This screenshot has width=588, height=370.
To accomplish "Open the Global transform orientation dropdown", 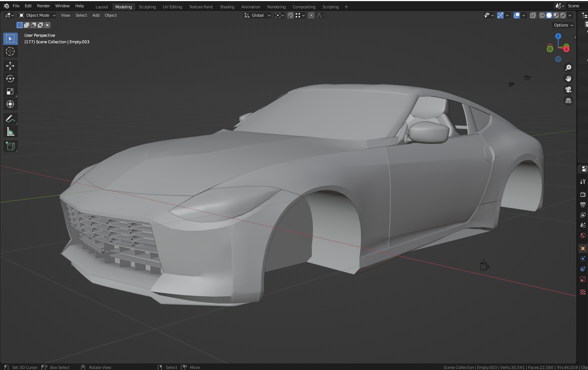I will 257,15.
